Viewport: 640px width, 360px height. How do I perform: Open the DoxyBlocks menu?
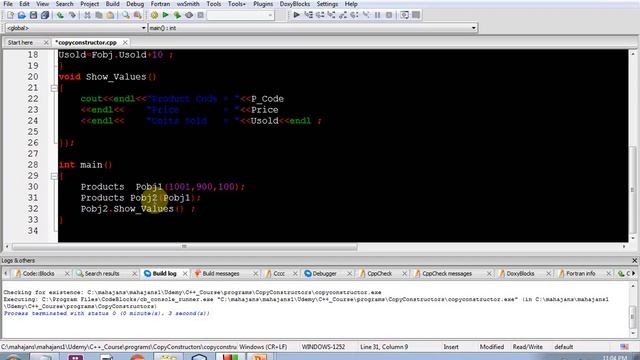[295, 4]
